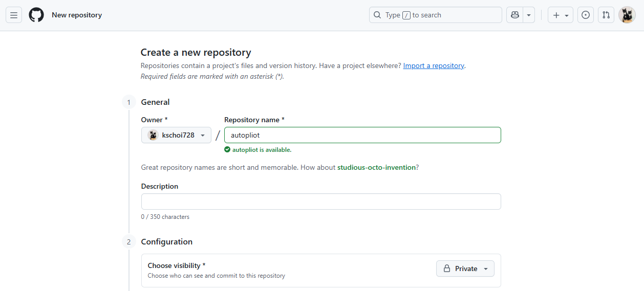
Task: Open the Owner kschoi728 dropdown
Action: click(176, 135)
